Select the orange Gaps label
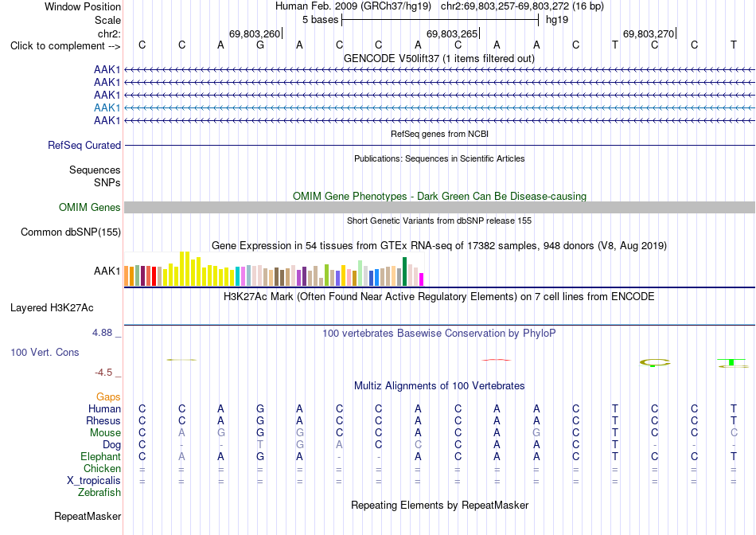Image resolution: width=756 pixels, height=535 pixels. coord(108,396)
